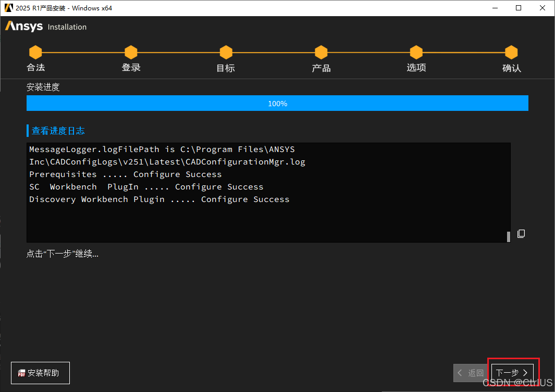Select the 产品 step hexagon
This screenshot has height=392, width=555.
tap(321, 52)
